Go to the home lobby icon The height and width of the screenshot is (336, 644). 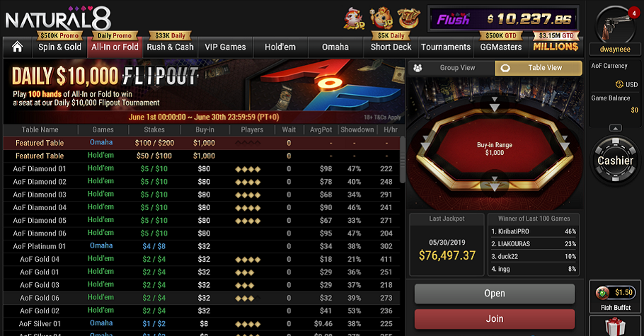(x=17, y=47)
